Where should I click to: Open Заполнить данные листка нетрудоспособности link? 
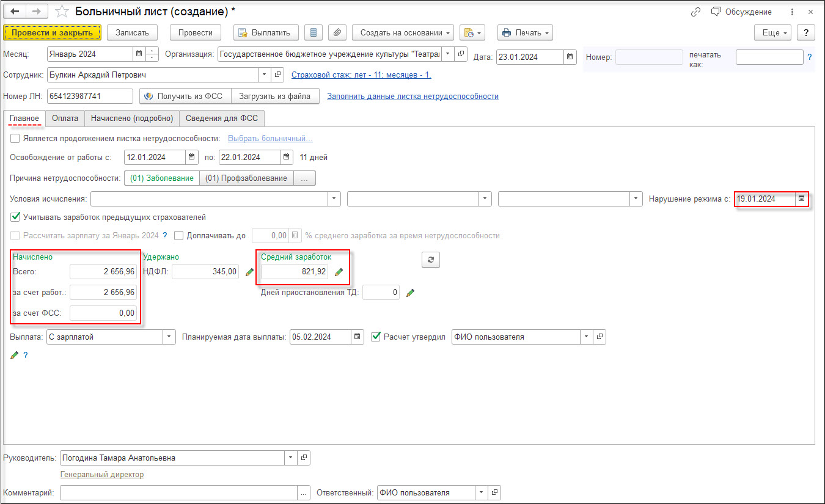(x=413, y=97)
